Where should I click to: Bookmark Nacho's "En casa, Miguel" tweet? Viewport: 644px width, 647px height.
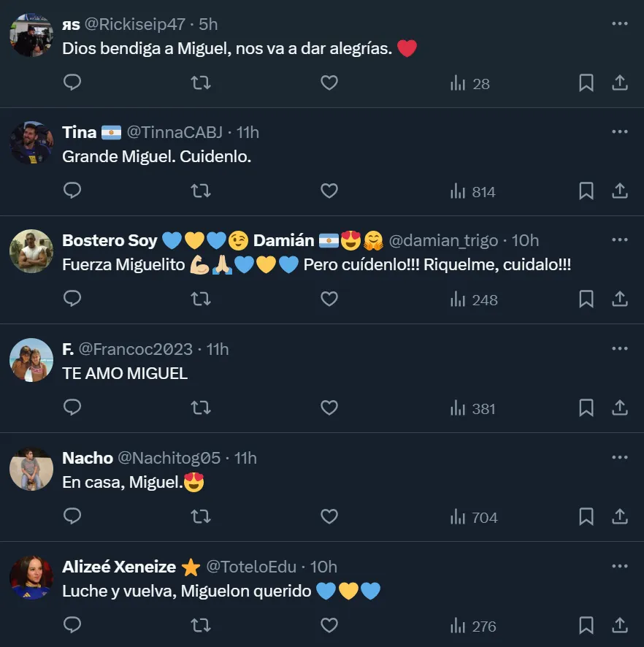586,516
